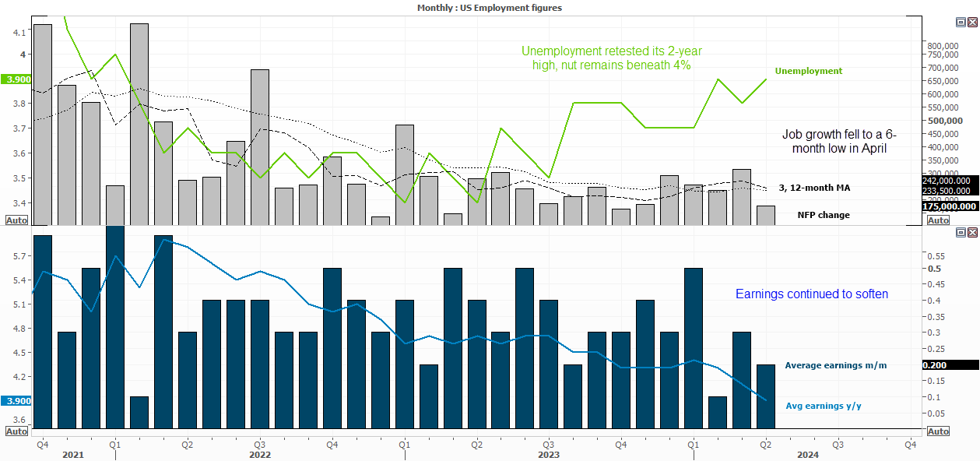
Task: Toggle Auto scale on upper panel's left axis
Action: 16,220
